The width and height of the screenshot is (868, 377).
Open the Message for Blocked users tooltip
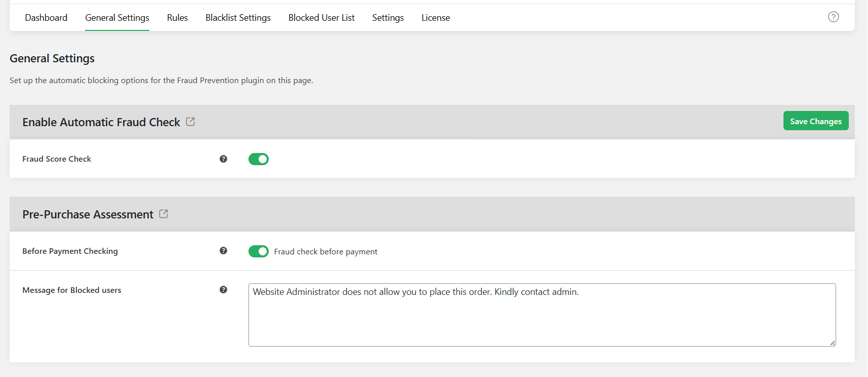(223, 290)
